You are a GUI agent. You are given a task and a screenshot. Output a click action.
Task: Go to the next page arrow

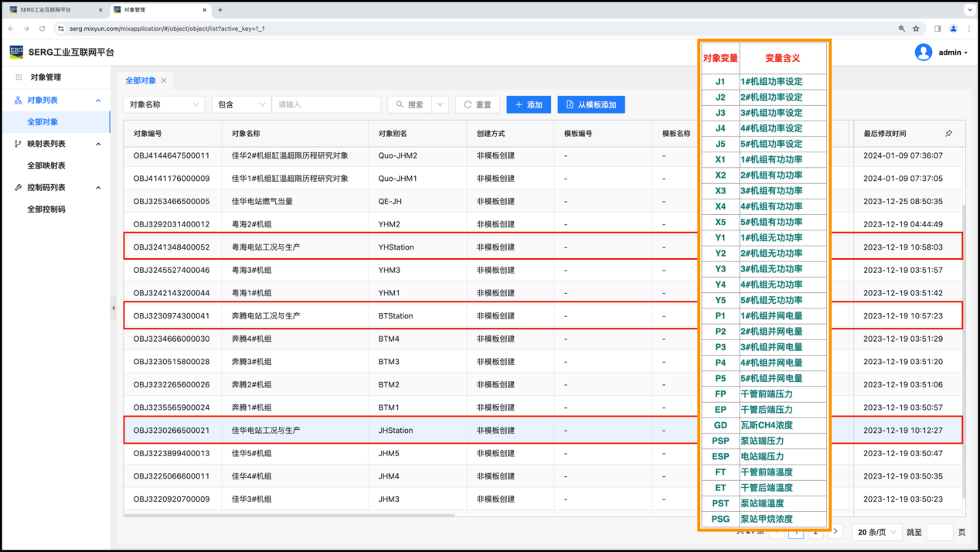pos(835,532)
